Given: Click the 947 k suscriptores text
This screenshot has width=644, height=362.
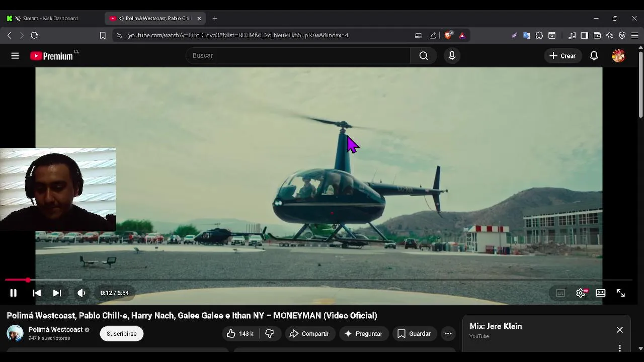Looking at the screenshot, I should (49, 338).
